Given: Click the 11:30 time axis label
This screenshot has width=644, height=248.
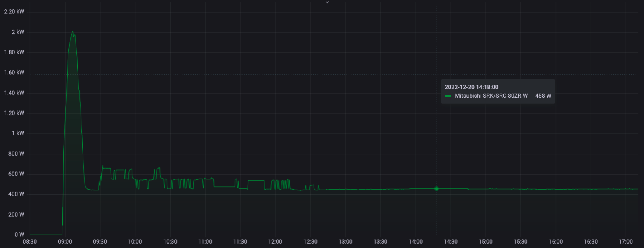Looking at the screenshot, I should click(240, 242).
